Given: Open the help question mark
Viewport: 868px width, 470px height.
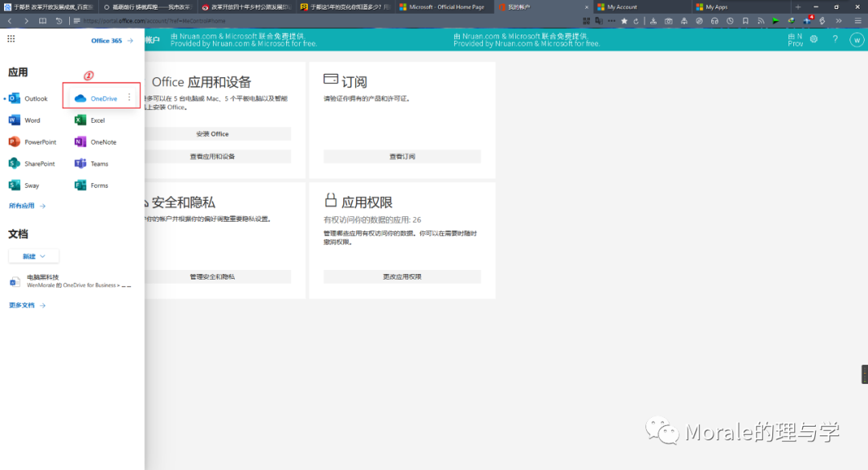Looking at the screenshot, I should (x=835, y=39).
